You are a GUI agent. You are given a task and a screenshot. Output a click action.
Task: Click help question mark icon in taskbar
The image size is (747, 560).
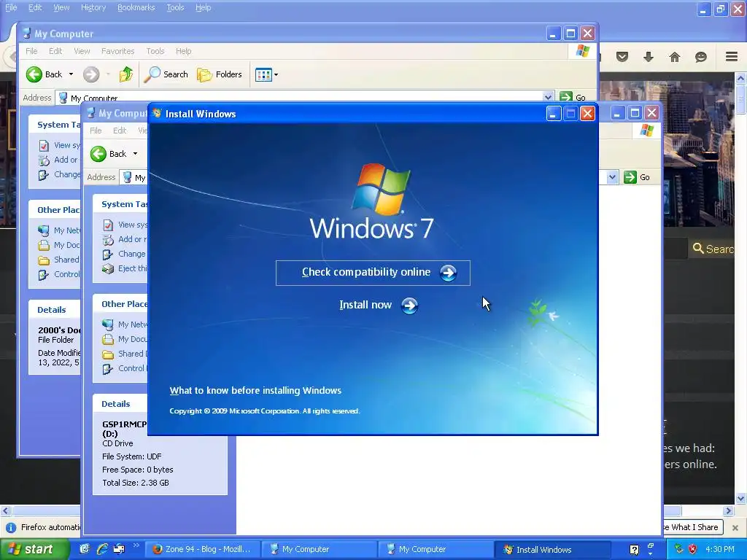click(634, 550)
